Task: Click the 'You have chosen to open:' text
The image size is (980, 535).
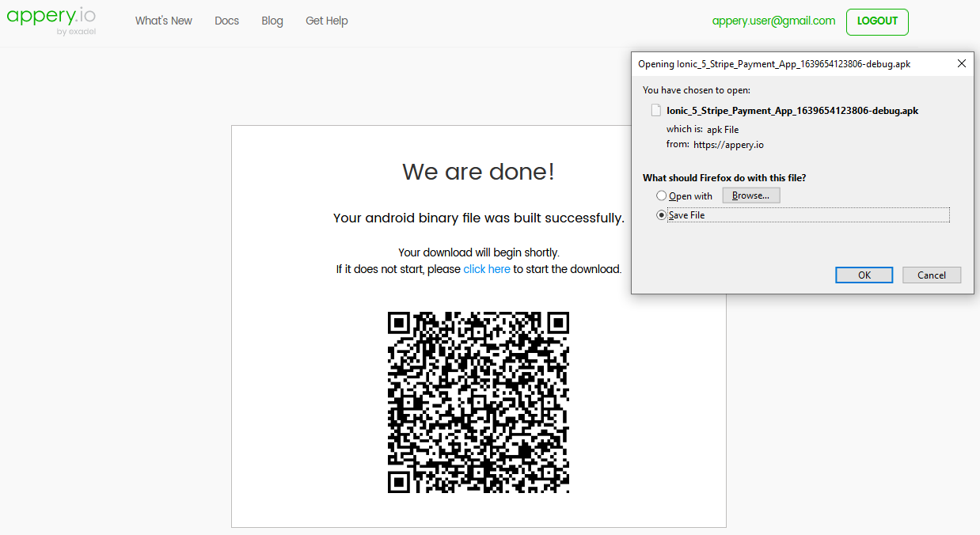Action: 697,90
